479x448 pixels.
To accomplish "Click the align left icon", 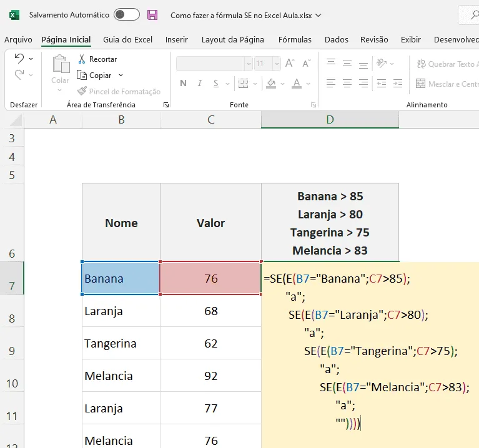I will [x=331, y=84].
